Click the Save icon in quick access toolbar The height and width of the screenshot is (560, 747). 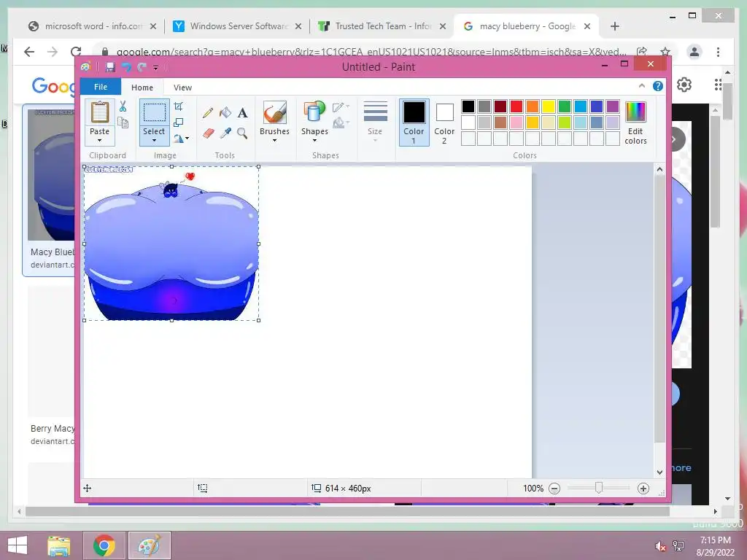pos(110,67)
